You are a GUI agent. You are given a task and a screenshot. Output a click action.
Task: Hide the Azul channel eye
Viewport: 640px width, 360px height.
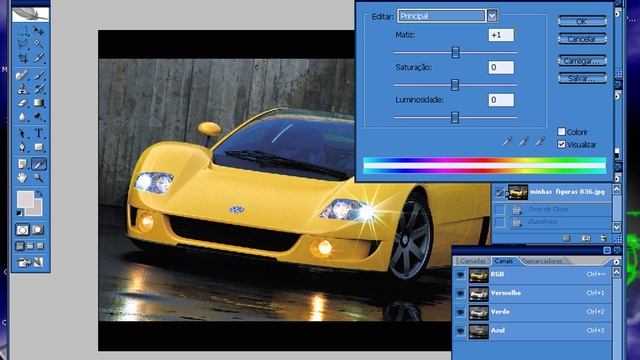[460, 331]
